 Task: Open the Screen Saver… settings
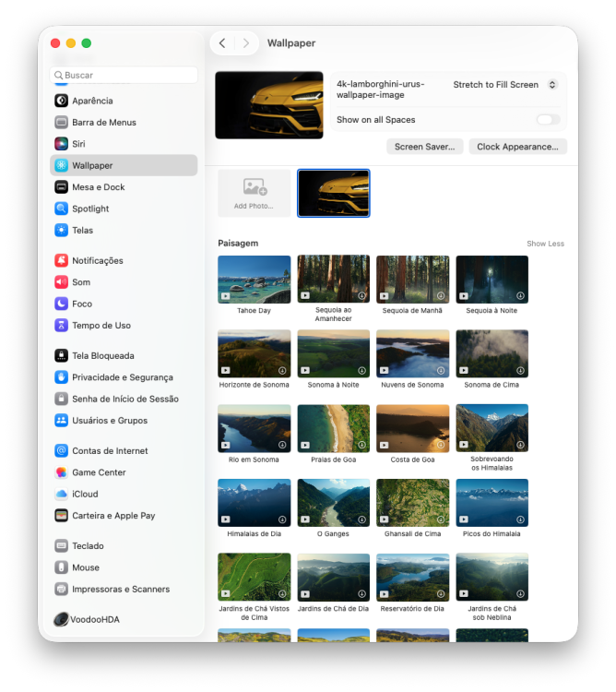[424, 147]
